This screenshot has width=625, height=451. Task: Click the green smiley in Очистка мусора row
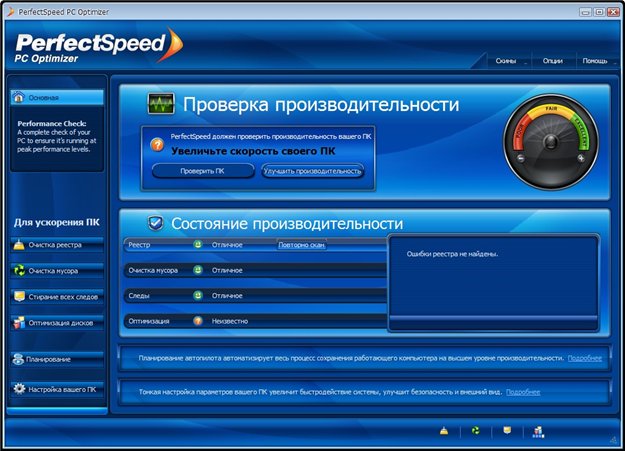point(198,270)
